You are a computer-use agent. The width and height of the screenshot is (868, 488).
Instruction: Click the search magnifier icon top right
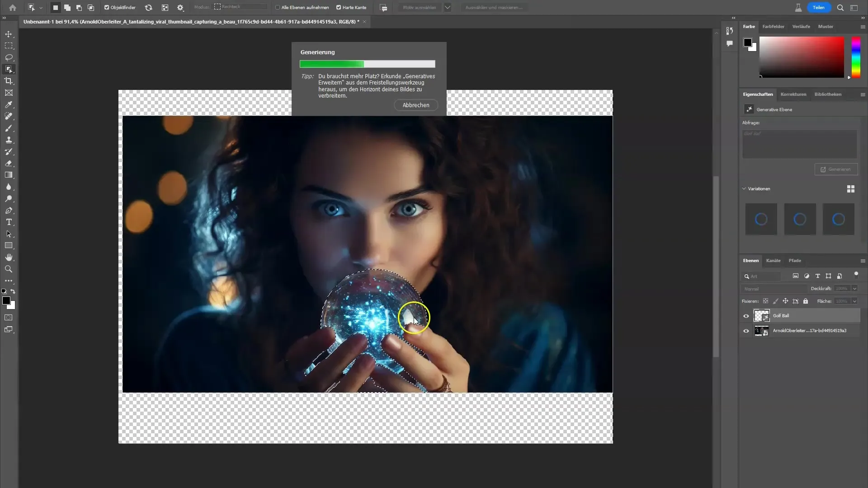pyautogui.click(x=840, y=8)
